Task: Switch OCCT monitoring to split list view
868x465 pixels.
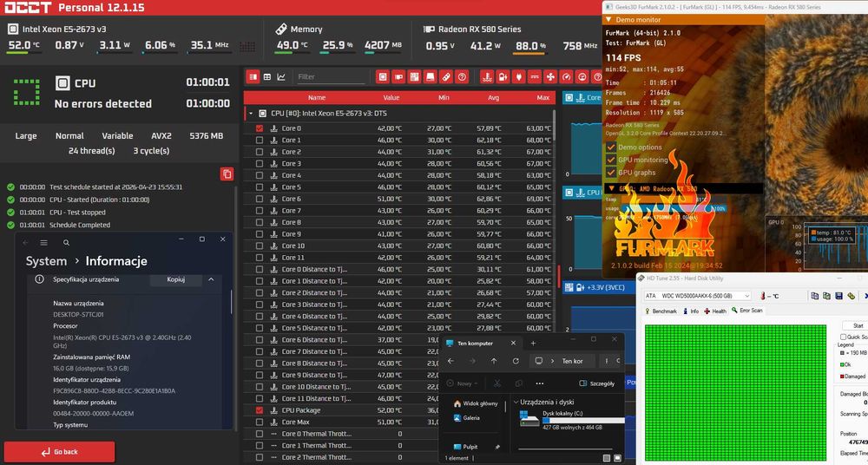Action: click(253, 77)
